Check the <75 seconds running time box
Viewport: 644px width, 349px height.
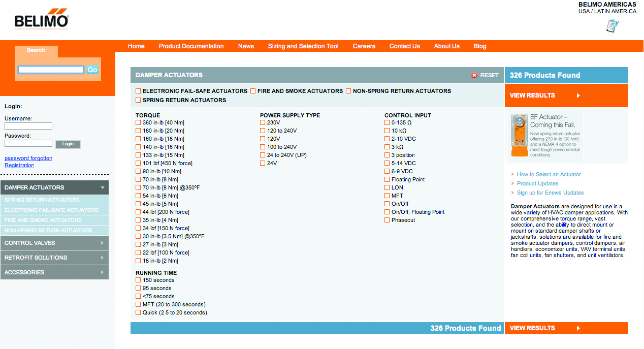pos(138,296)
